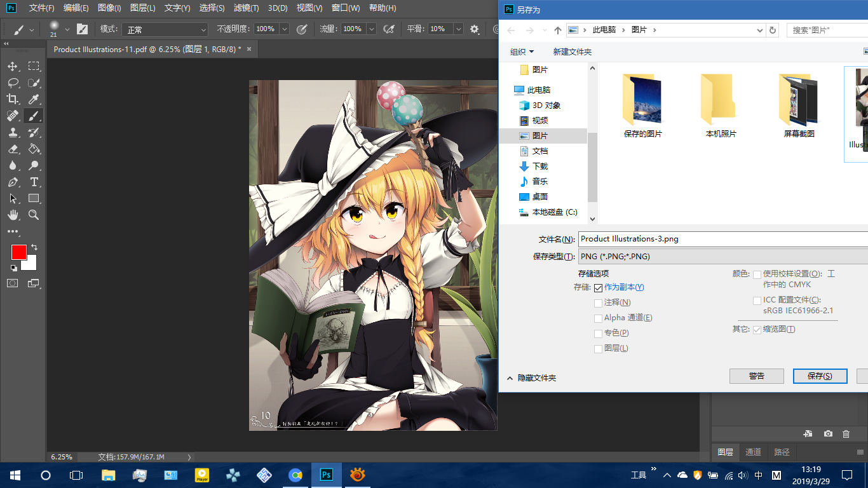Open the blending mode 正常 dropdown
Image resolution: width=868 pixels, height=488 pixels.
click(x=166, y=29)
